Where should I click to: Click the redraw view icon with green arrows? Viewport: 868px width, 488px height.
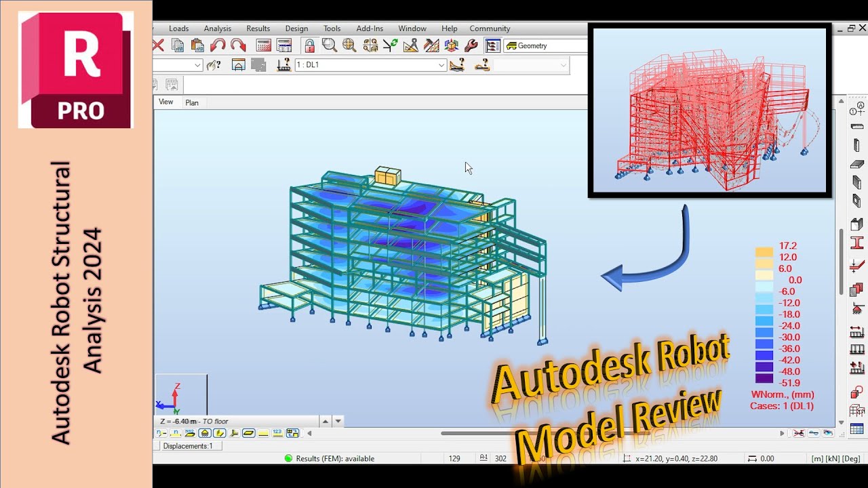[x=390, y=45]
